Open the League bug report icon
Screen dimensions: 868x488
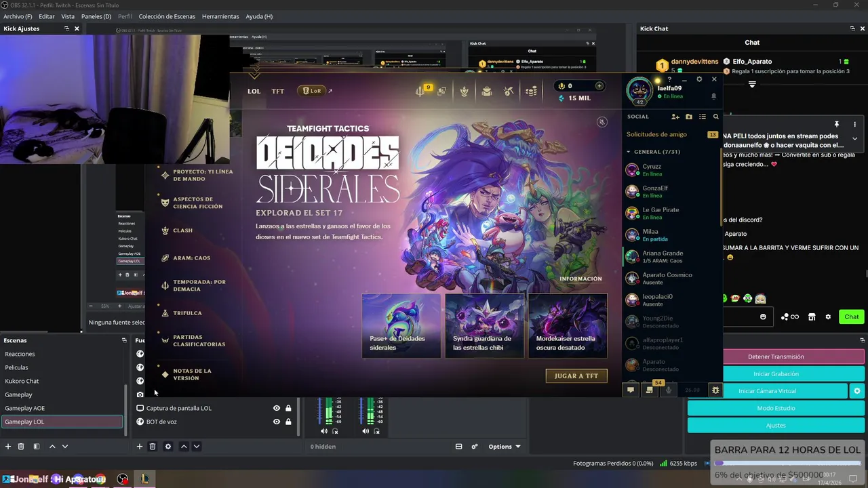[x=715, y=390]
